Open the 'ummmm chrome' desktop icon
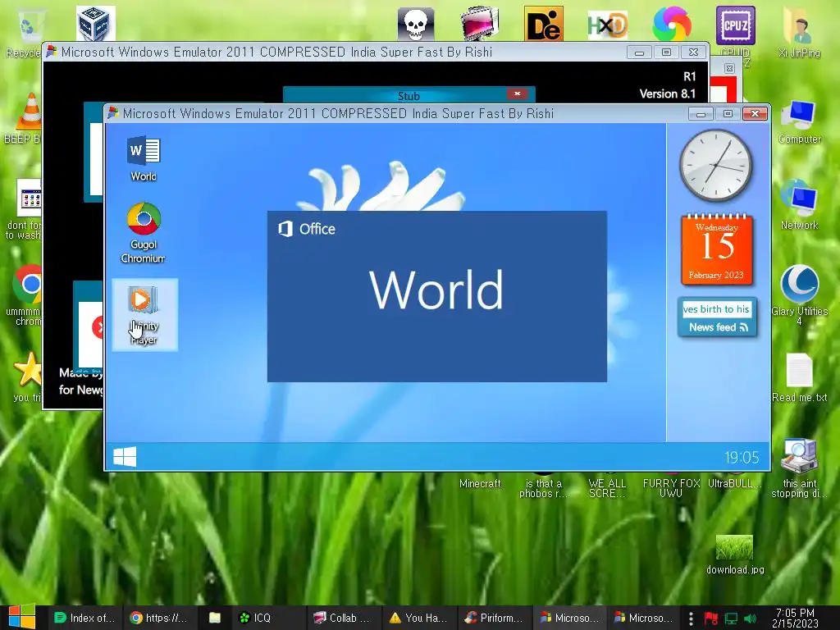This screenshot has width=840, height=630. pos(25,295)
